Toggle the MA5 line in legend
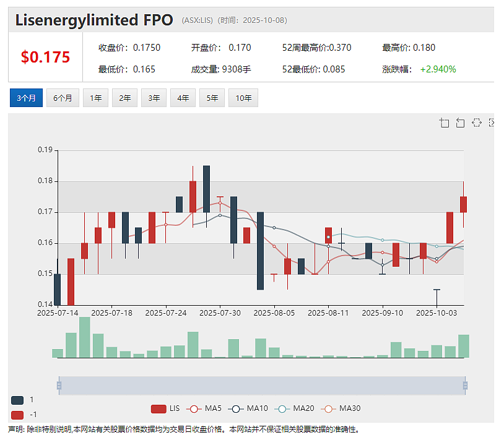The height and width of the screenshot is (440, 504). [204, 408]
